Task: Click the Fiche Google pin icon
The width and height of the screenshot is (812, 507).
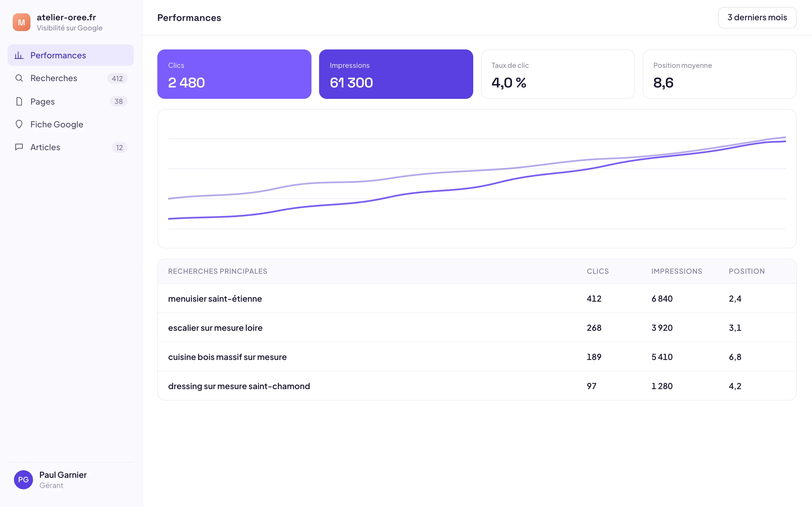Action: click(19, 125)
